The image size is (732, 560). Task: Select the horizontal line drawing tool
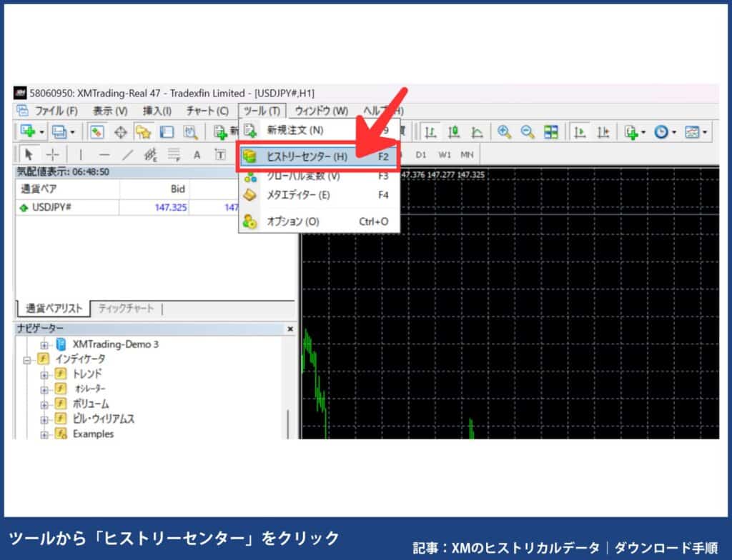[x=104, y=154]
